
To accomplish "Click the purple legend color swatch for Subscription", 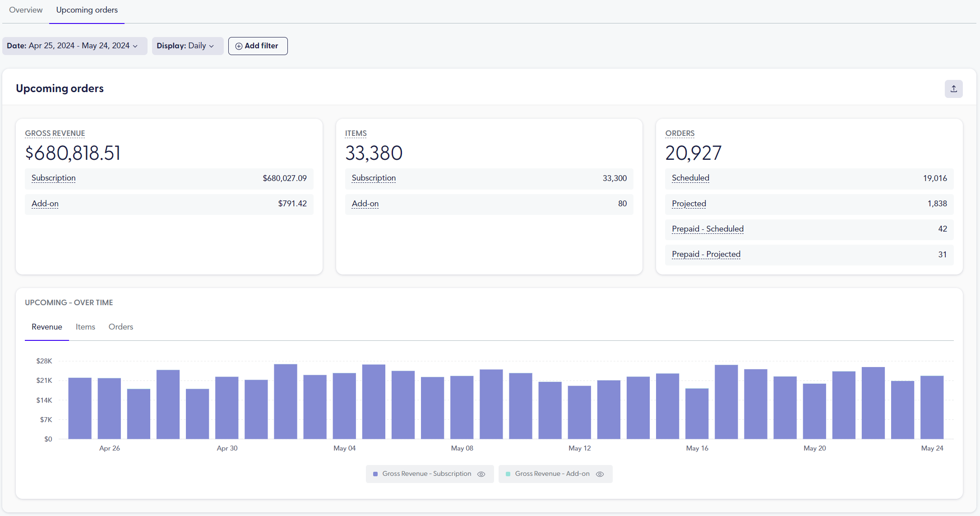I will (x=375, y=474).
